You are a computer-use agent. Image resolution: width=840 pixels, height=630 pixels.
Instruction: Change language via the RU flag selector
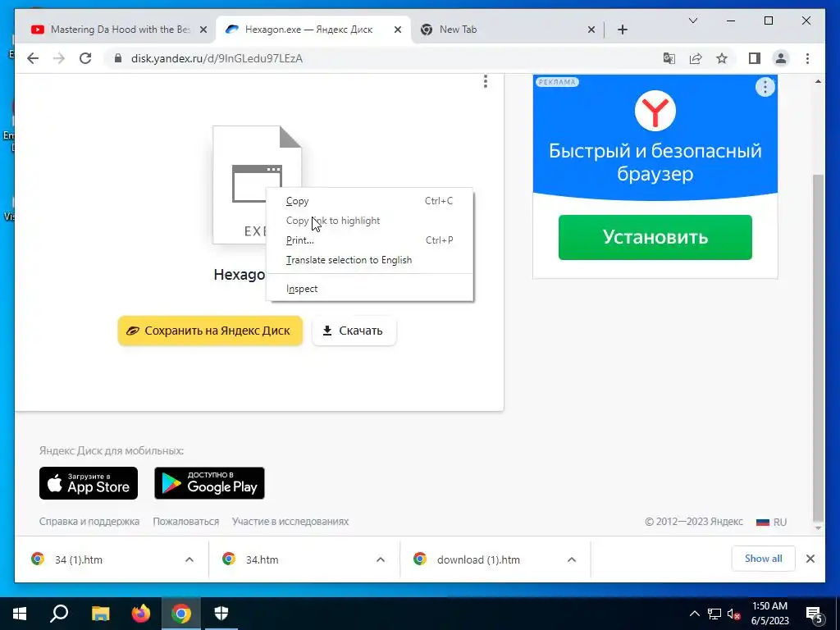[771, 522]
